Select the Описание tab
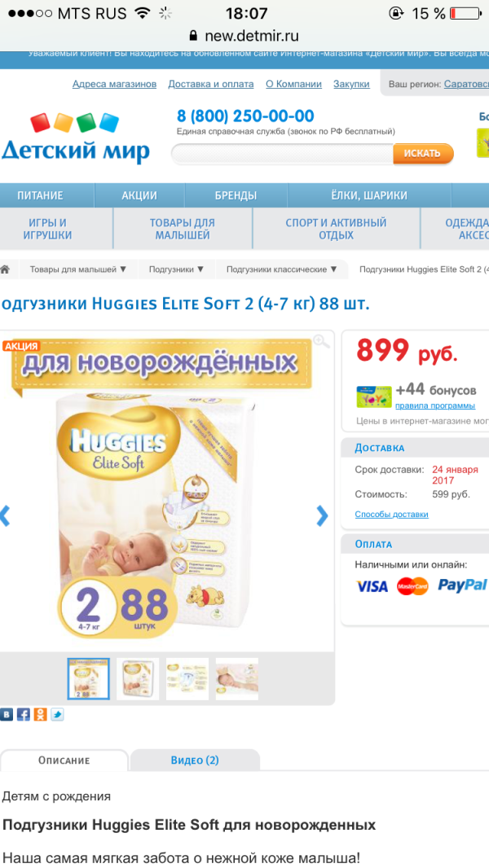Viewport: 489px width, 868px height. pyautogui.click(x=64, y=760)
